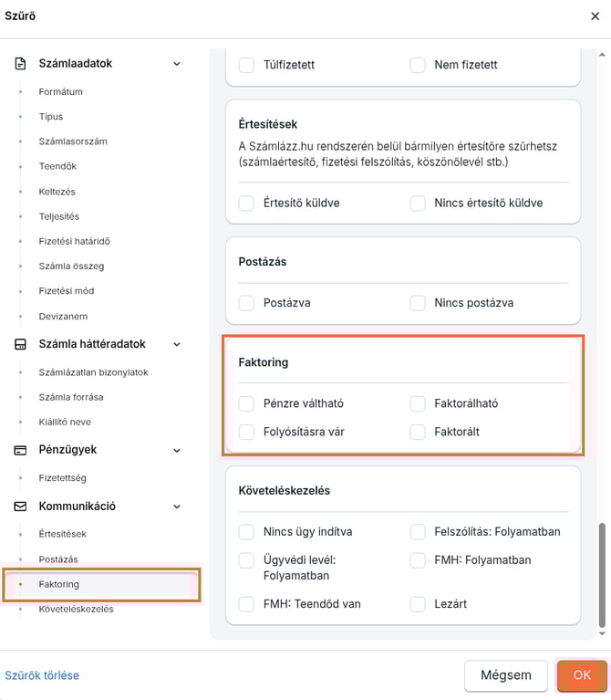Image resolution: width=611 pixels, height=700 pixels.
Task: Enable the Faktorált checkbox
Action: point(418,432)
